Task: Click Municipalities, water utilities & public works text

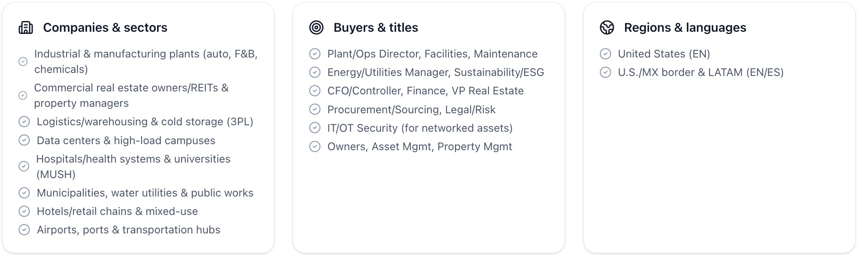Action: pyautogui.click(x=145, y=193)
